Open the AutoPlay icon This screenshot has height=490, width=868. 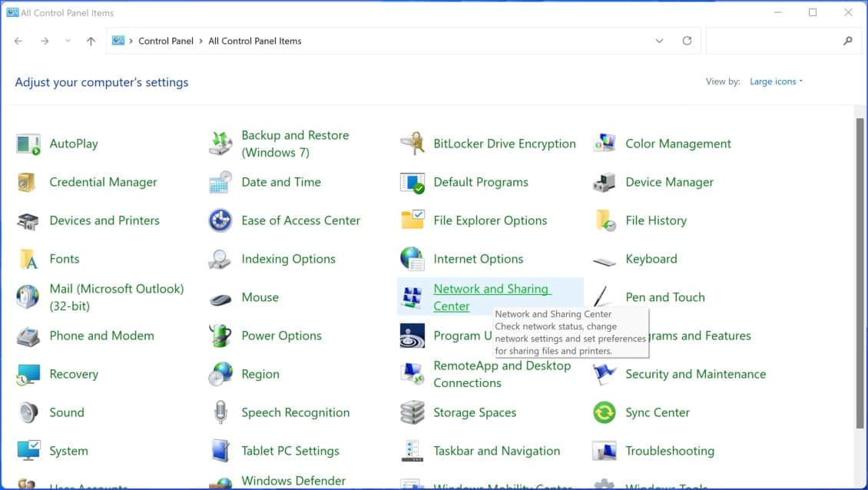click(28, 144)
